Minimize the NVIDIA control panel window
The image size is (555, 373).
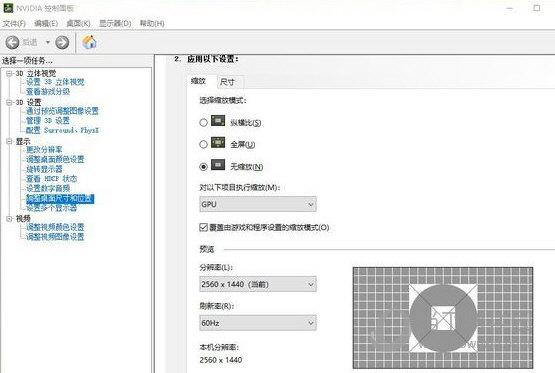[510, 8]
